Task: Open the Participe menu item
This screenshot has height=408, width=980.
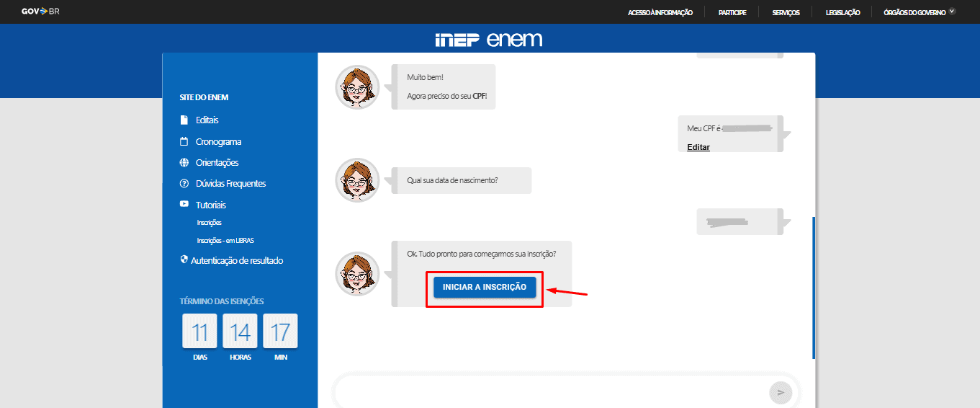Action: (x=732, y=12)
